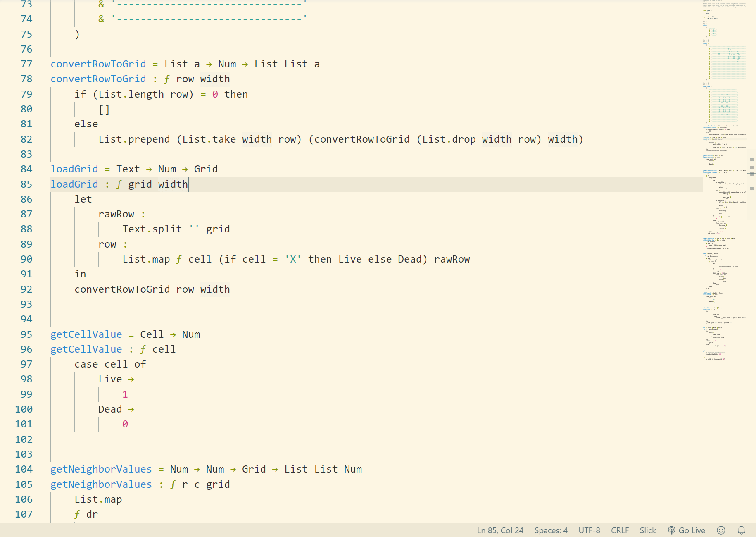Click 'List.length' on line 79
Screen dimensions: 756x537
[131, 94]
